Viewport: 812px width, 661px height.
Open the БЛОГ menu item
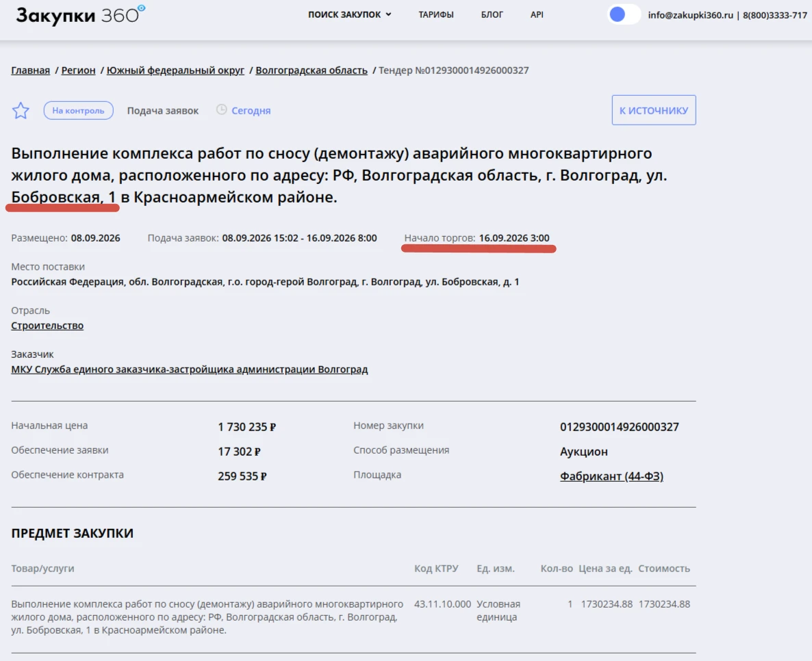point(492,14)
